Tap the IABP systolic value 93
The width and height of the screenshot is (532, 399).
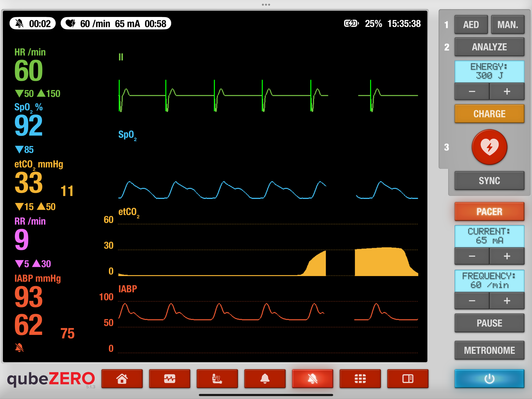tap(28, 297)
